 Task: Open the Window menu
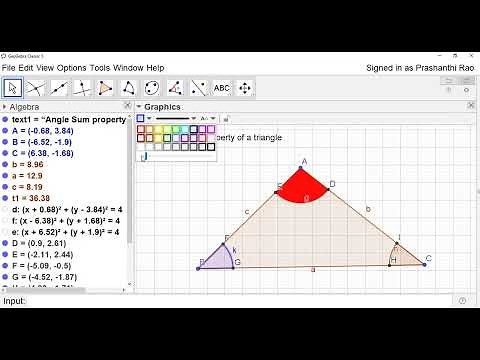pos(128,68)
